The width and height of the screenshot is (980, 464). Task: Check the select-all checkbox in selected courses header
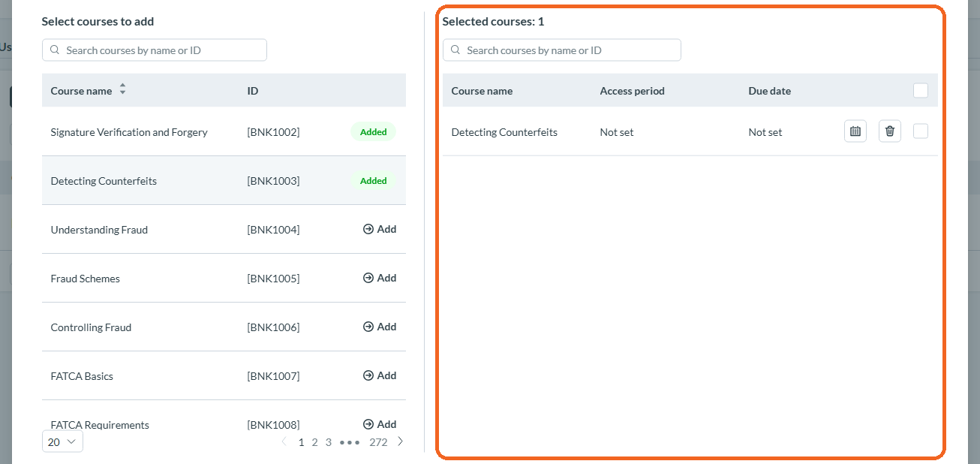pyautogui.click(x=921, y=91)
